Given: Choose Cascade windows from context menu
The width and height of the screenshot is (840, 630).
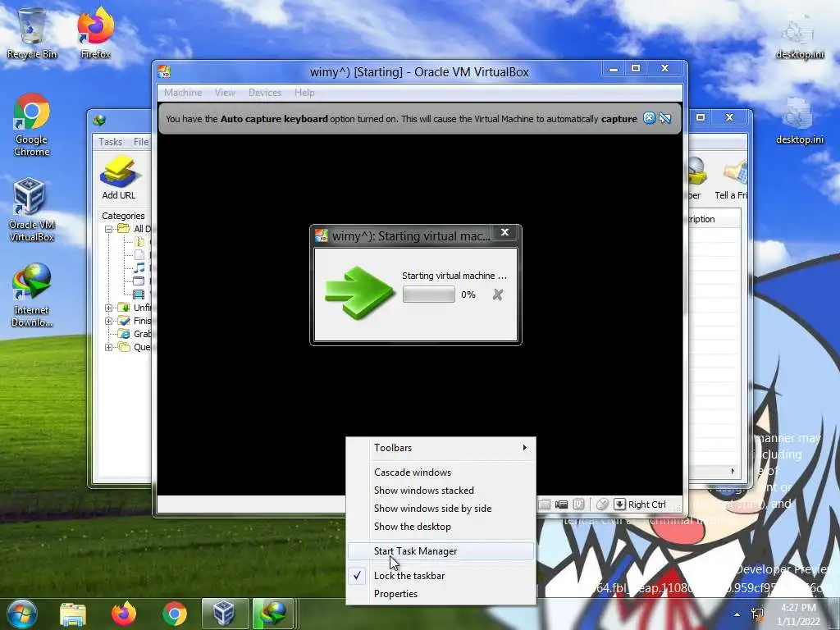Looking at the screenshot, I should 441,472.
